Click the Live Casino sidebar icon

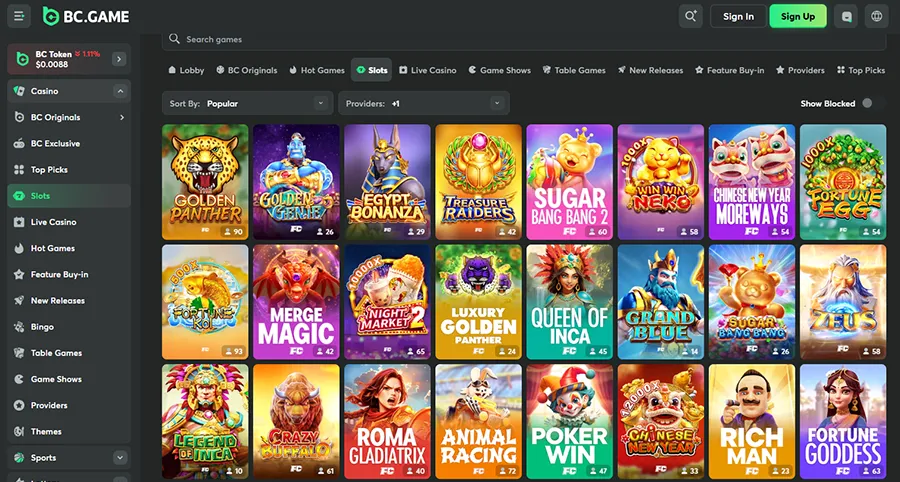(20, 222)
